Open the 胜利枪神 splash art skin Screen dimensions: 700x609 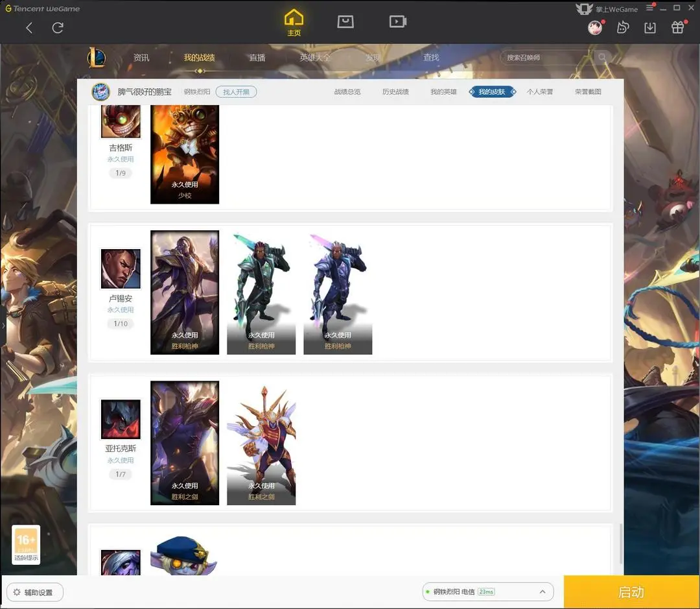tap(185, 293)
